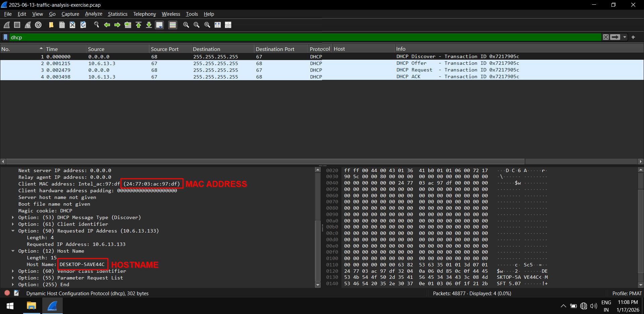Restart the current capture

[28, 25]
